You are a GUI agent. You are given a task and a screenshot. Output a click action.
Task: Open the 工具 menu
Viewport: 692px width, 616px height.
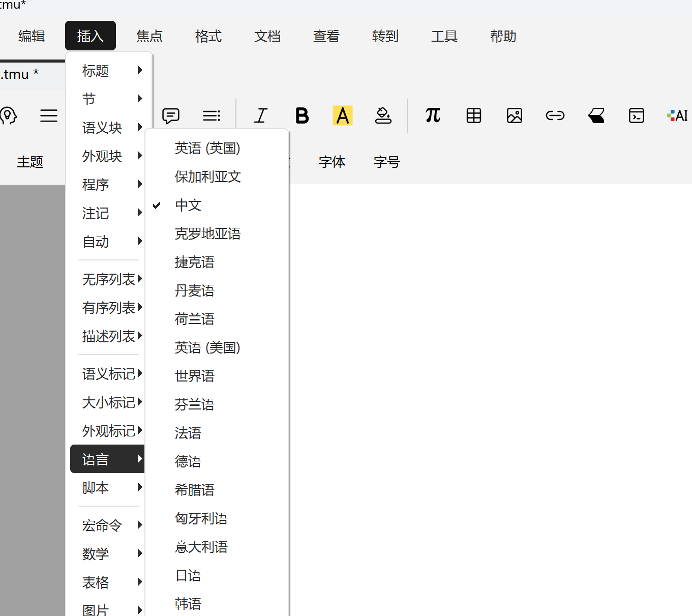(x=444, y=36)
